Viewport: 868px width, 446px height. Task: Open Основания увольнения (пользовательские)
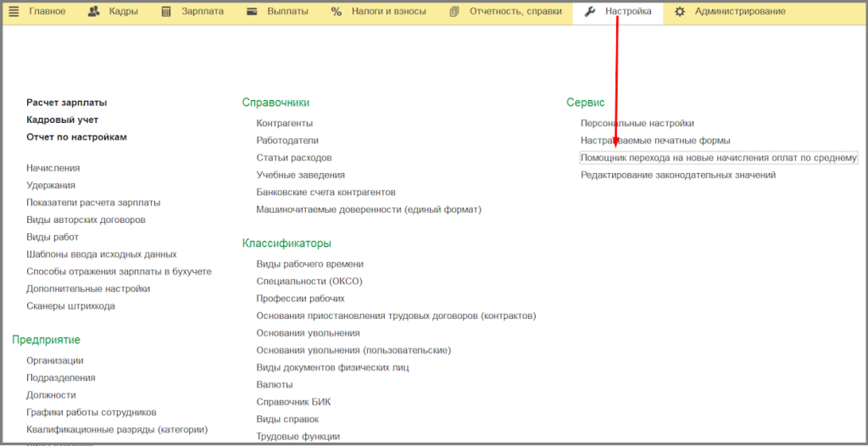click(353, 350)
